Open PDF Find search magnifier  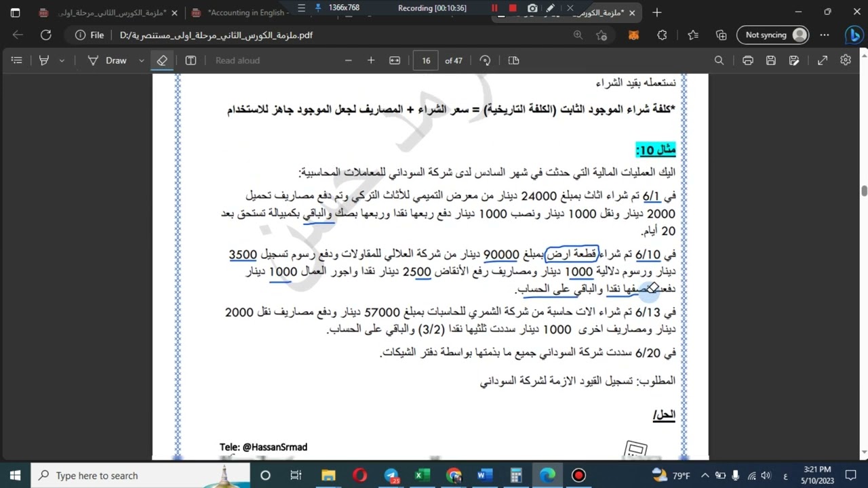click(719, 60)
